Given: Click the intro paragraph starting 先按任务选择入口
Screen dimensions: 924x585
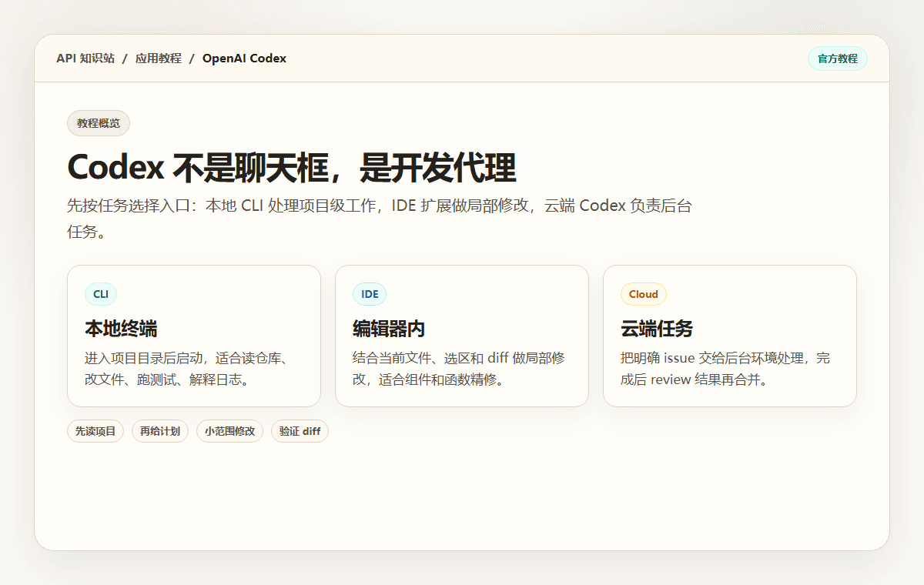Looking at the screenshot, I should click(380, 219).
